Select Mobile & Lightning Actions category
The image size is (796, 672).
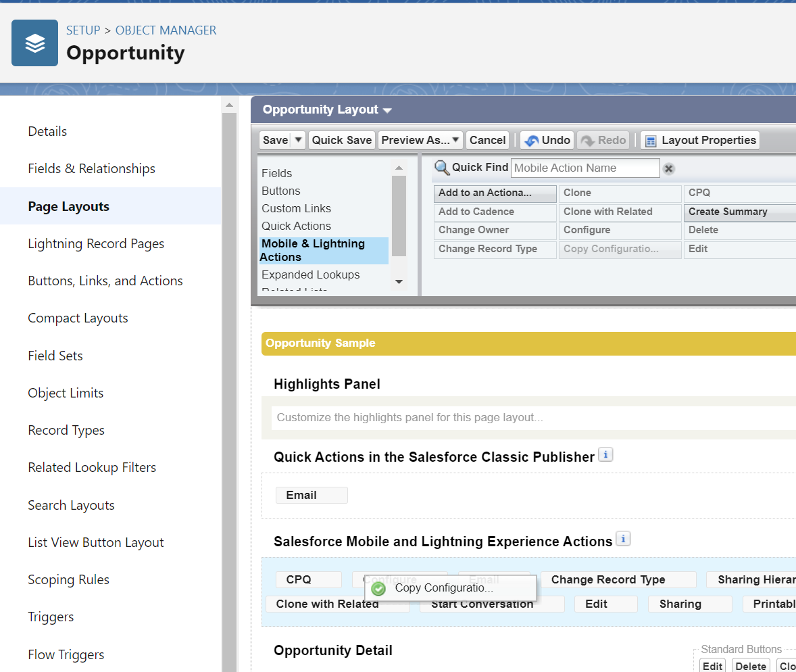(x=324, y=250)
